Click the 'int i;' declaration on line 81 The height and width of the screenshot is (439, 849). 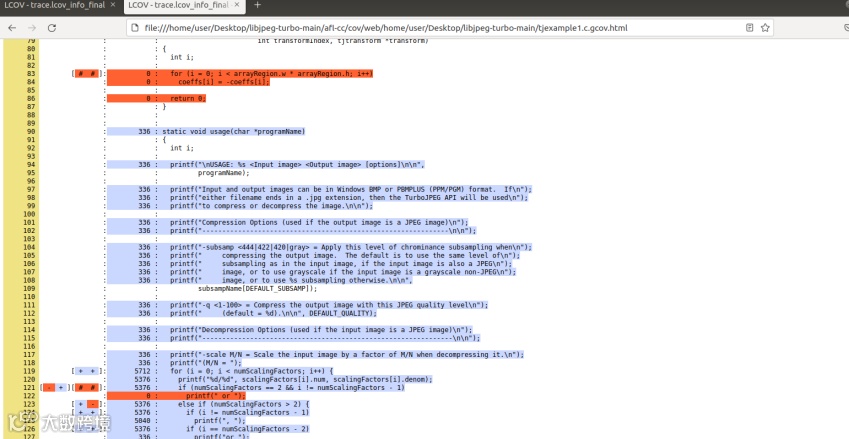point(182,57)
